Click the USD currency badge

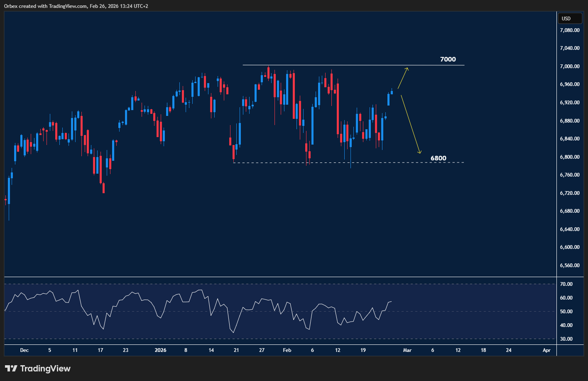pos(570,18)
